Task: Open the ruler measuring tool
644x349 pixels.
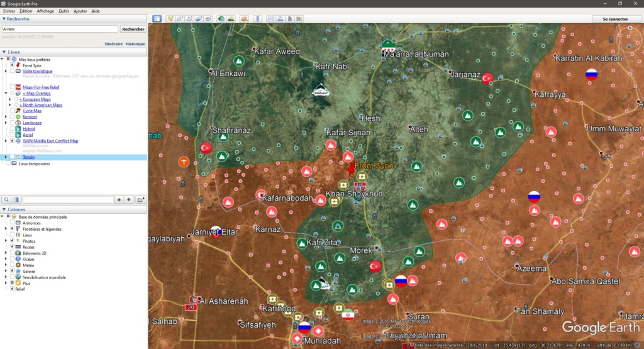Action: 258,19
